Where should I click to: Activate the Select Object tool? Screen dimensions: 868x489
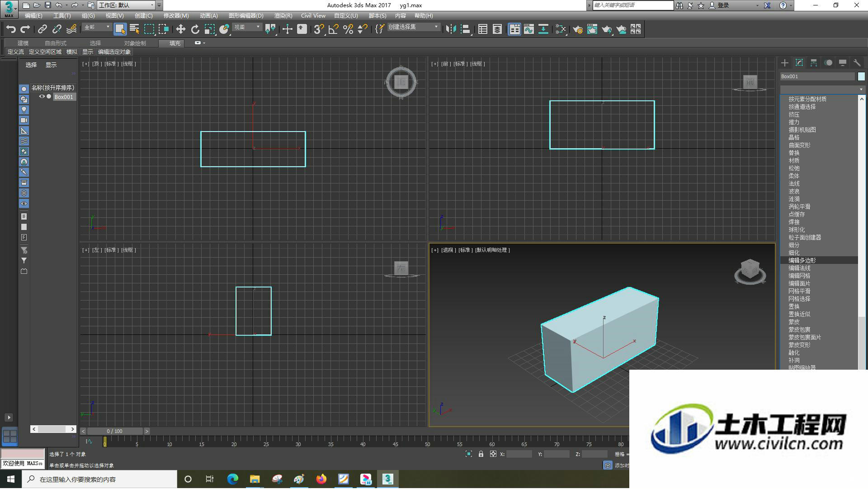click(x=120, y=29)
